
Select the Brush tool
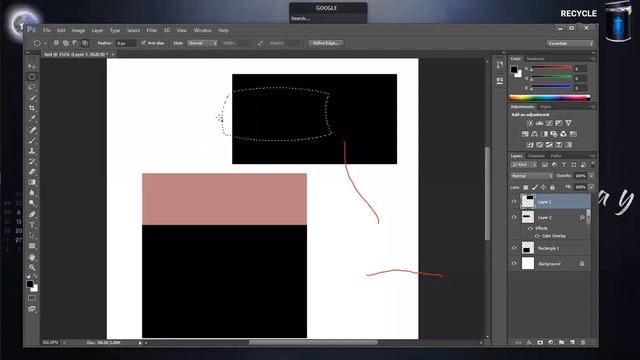point(32,140)
